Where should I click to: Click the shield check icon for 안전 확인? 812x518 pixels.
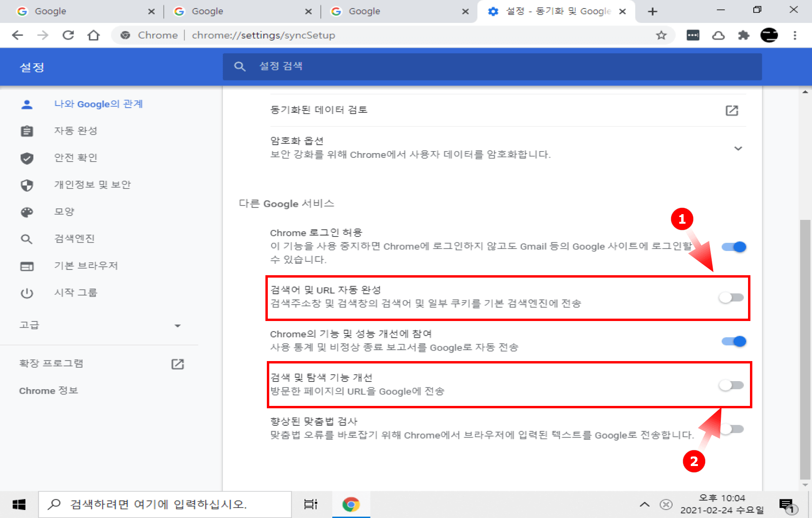[27, 158]
